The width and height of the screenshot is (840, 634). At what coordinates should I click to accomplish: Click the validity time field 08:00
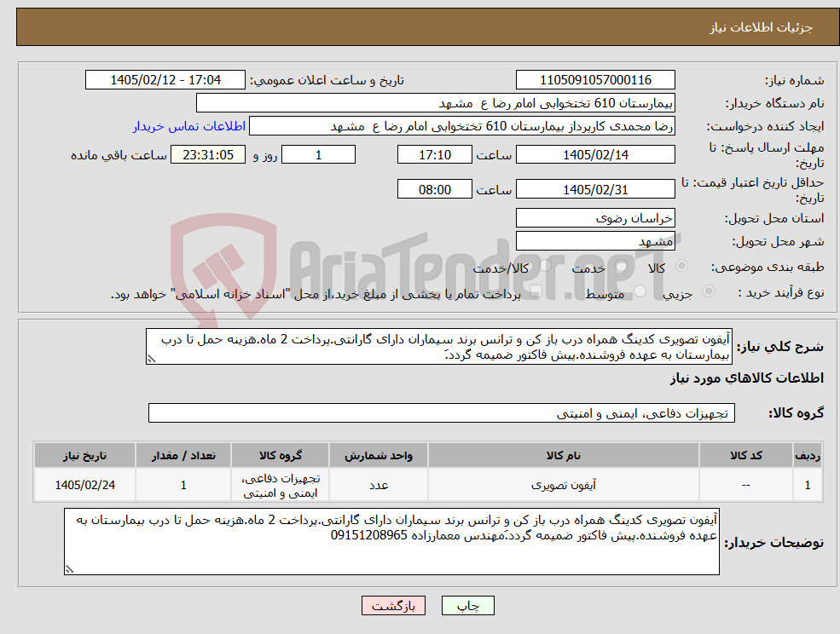pos(434,189)
